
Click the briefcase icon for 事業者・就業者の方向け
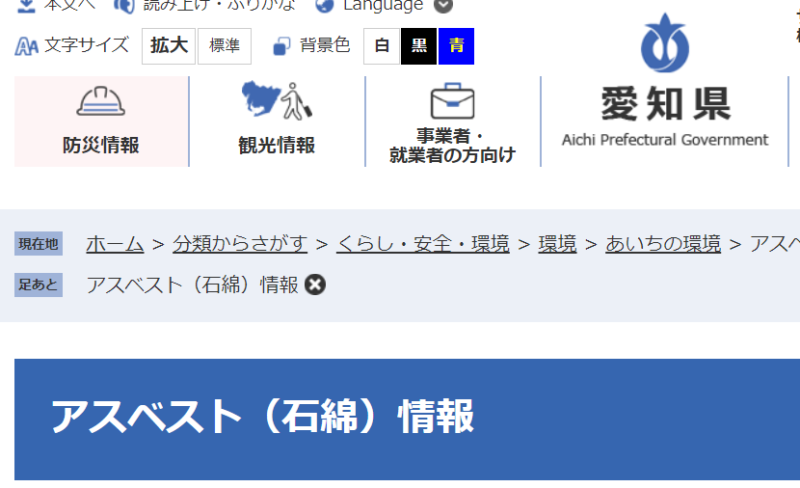tap(452, 101)
